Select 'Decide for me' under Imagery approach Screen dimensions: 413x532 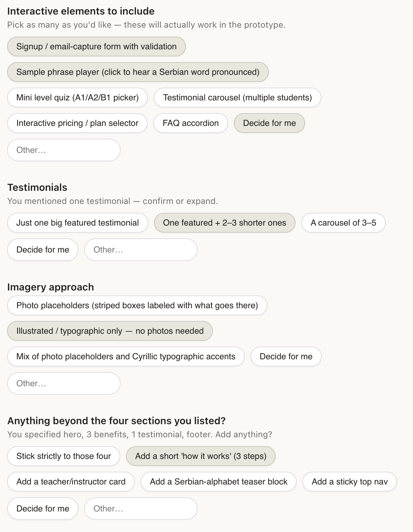coord(286,356)
